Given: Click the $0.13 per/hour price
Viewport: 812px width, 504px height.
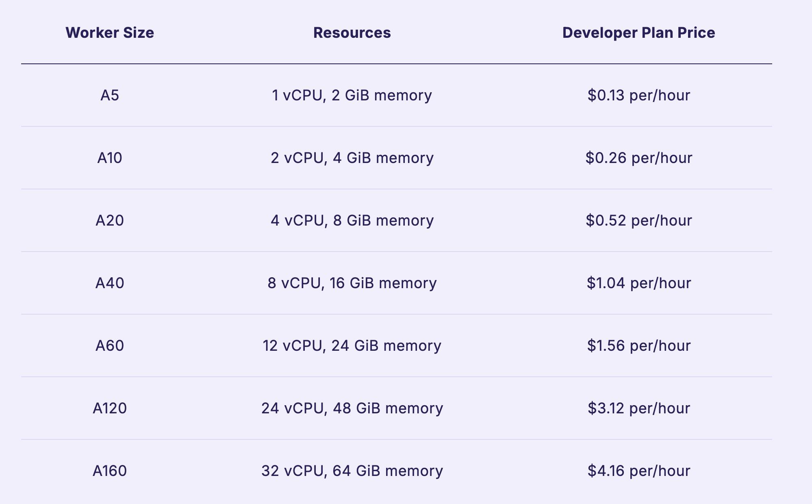Looking at the screenshot, I should pos(638,96).
